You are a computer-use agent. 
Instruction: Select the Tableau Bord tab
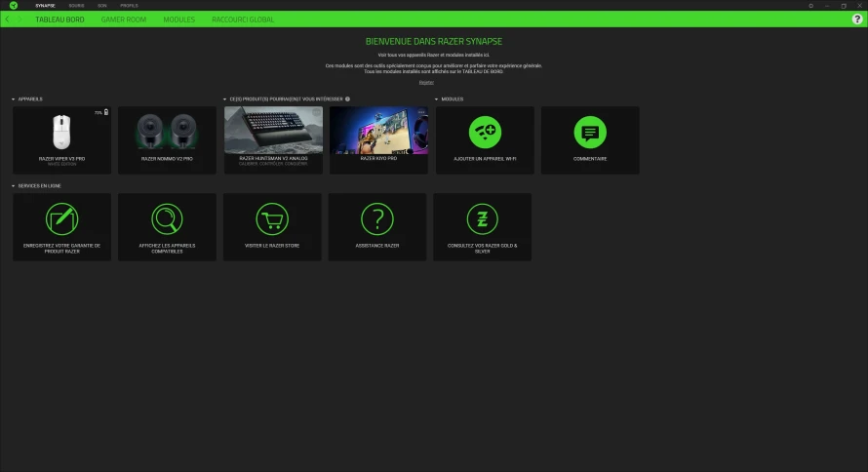[59, 20]
